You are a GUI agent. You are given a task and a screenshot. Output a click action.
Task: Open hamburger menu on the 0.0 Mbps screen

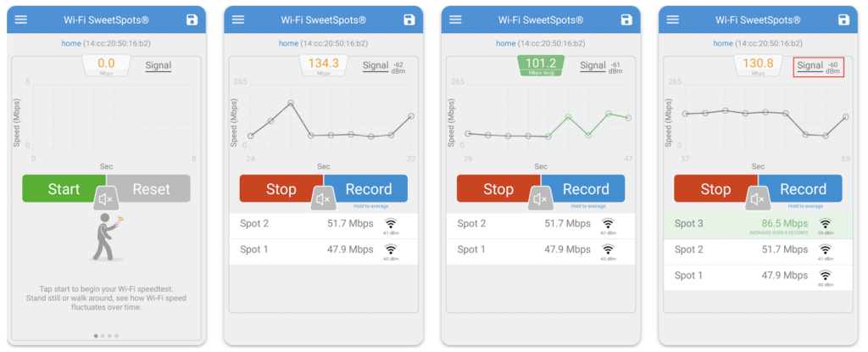pos(21,20)
